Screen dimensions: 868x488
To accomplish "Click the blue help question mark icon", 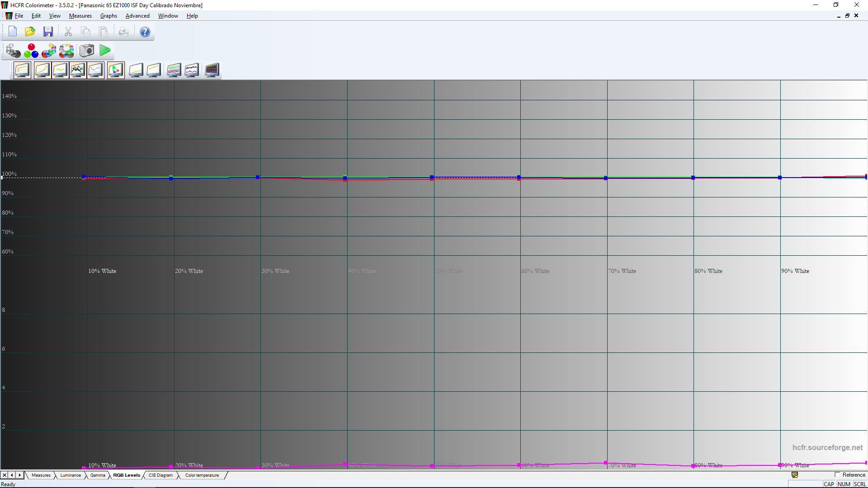I will [x=145, y=32].
